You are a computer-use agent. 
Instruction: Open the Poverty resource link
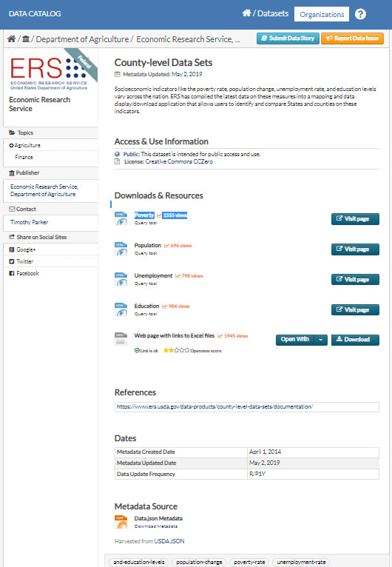click(144, 215)
